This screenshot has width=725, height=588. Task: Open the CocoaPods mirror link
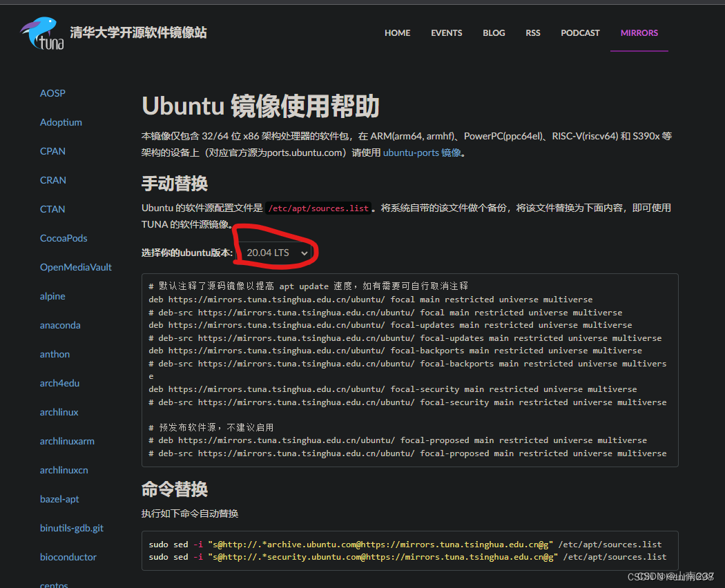(x=64, y=238)
